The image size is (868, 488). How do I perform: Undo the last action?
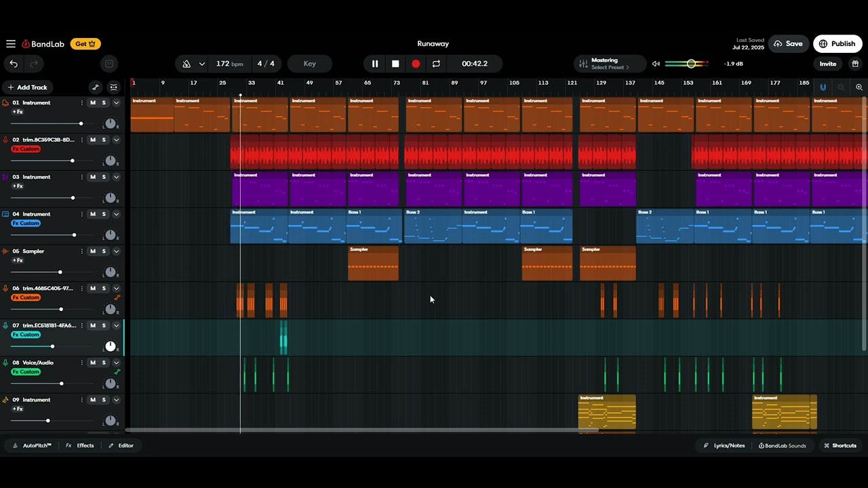14,64
